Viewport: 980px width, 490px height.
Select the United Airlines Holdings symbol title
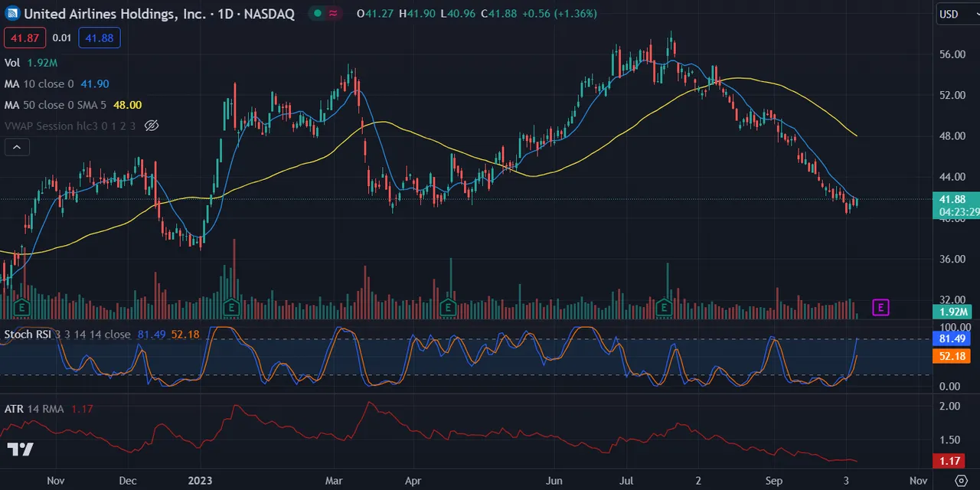click(158, 14)
